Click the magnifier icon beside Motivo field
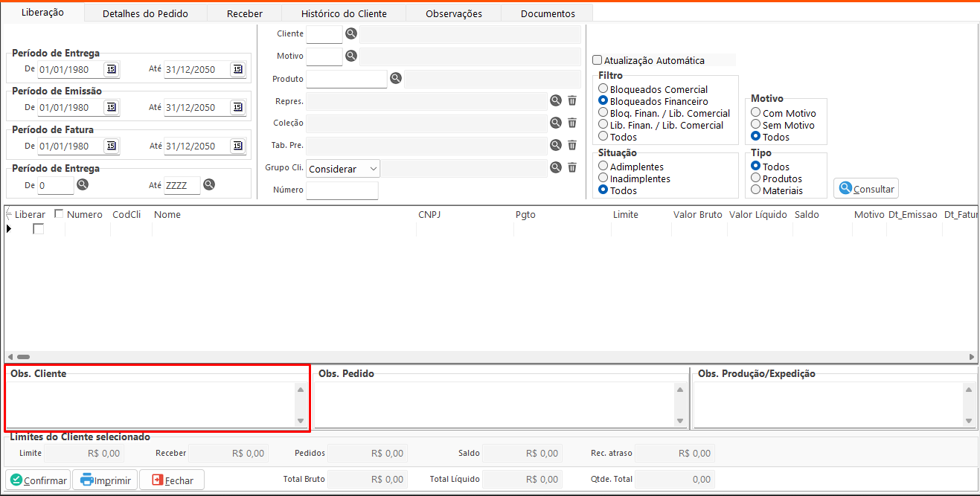Viewport: 980px width, 496px height. point(351,57)
